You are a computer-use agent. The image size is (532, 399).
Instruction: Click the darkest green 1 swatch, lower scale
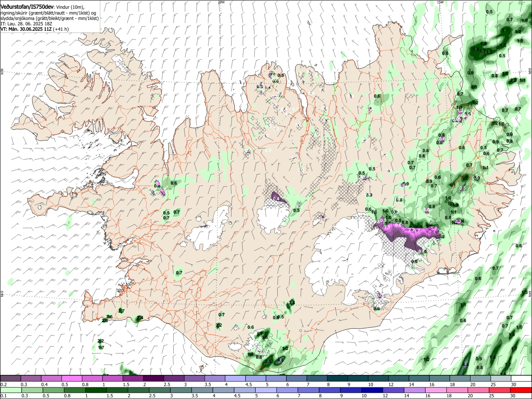click(x=96, y=390)
